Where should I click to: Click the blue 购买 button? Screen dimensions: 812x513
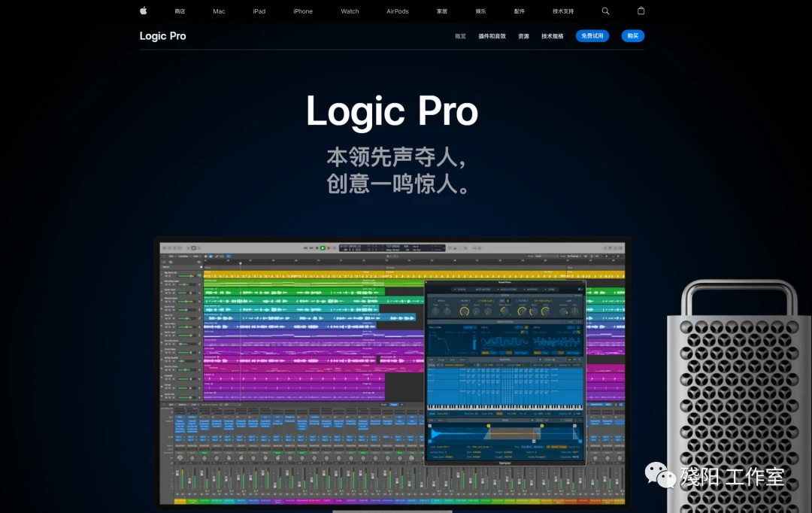(x=633, y=36)
